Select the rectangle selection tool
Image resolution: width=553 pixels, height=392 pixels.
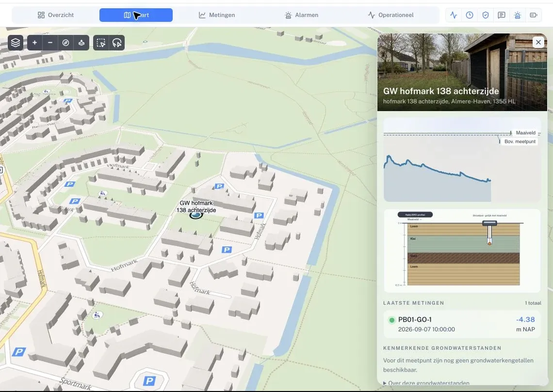(101, 43)
